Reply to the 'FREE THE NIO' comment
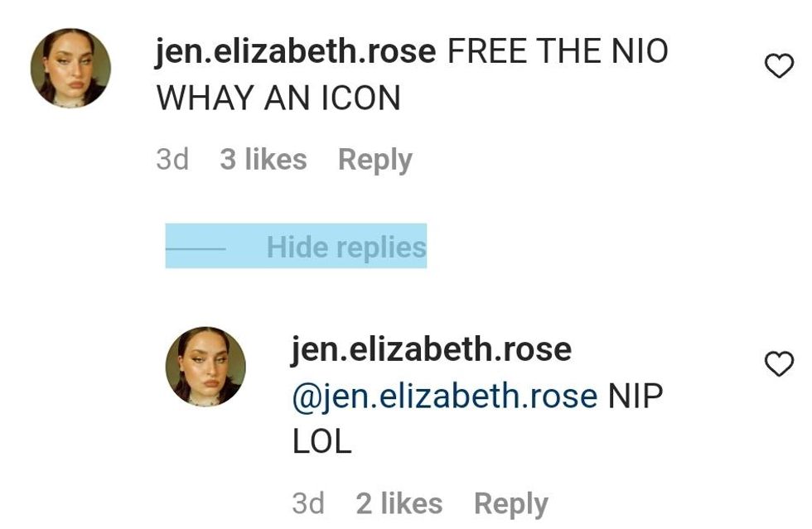This screenshot has height=529, width=812. click(375, 160)
